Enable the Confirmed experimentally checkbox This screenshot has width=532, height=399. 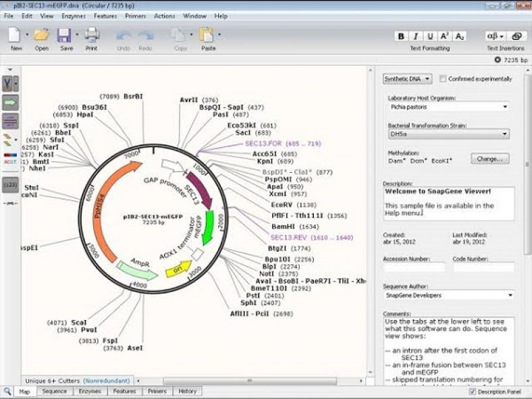click(443, 79)
